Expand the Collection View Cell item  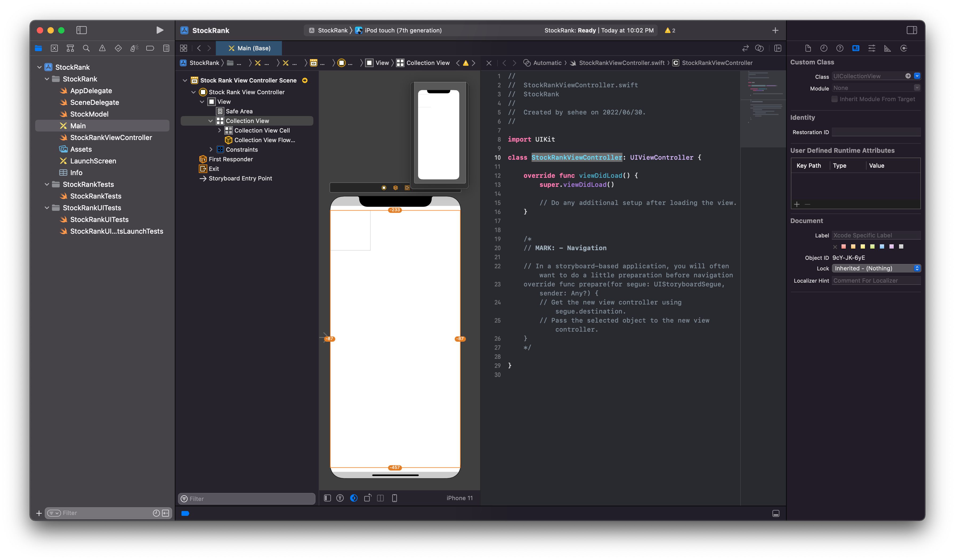pyautogui.click(x=219, y=130)
